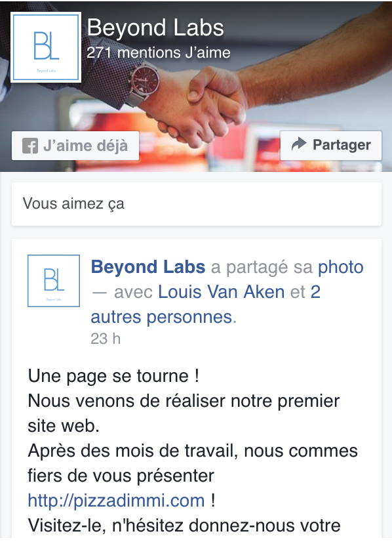
Task: Click the wristwatch in the cover photo
Action: tap(143, 83)
